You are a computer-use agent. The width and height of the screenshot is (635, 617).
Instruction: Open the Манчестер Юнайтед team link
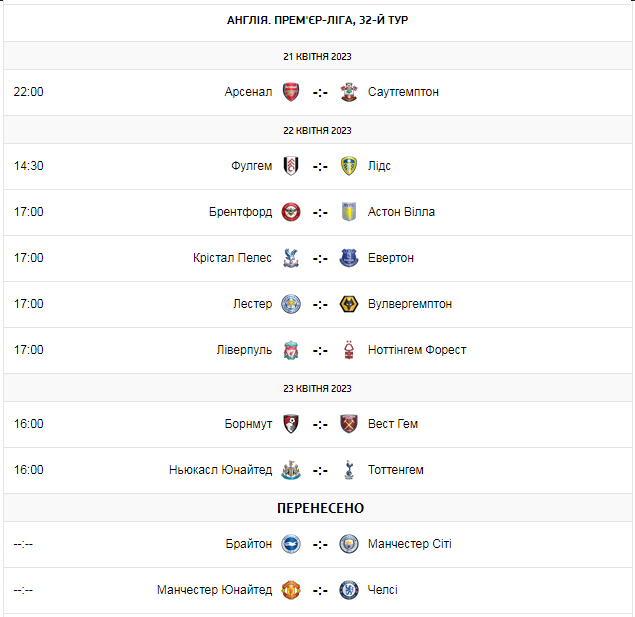215,590
